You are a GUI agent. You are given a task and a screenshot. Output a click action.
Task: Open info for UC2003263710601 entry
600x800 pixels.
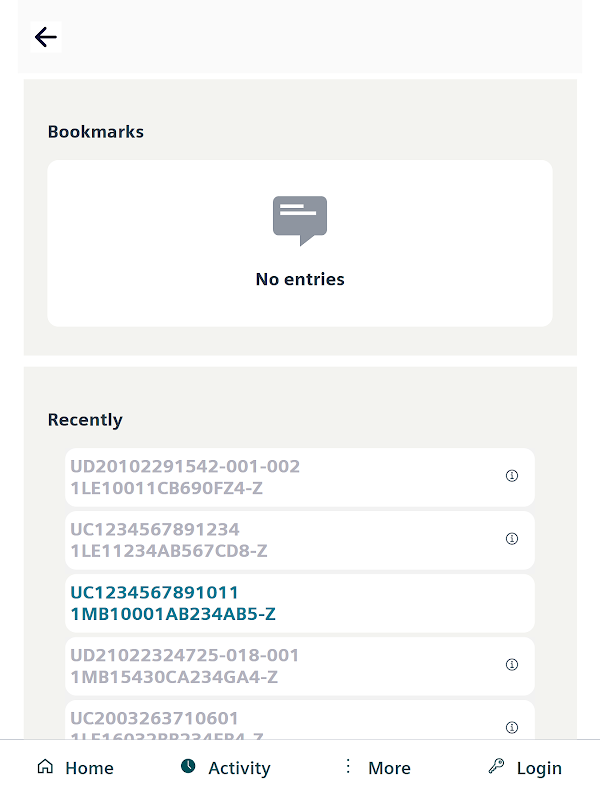pyautogui.click(x=512, y=727)
